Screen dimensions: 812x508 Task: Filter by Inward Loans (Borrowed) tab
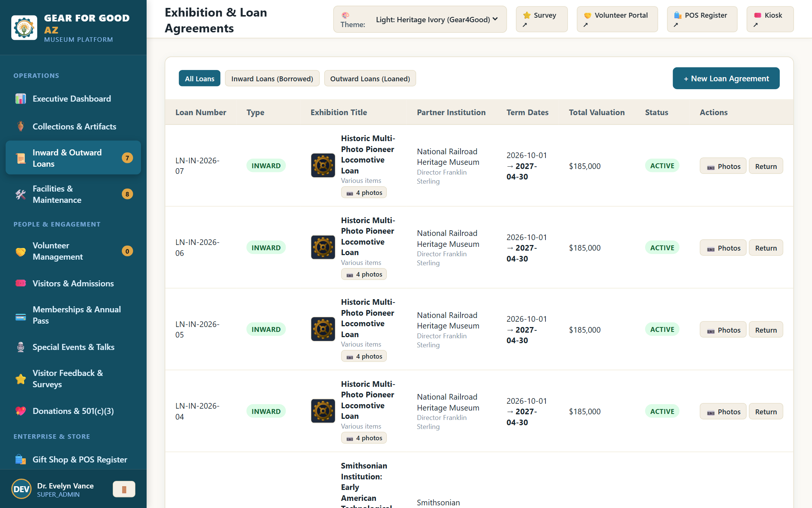(x=272, y=78)
